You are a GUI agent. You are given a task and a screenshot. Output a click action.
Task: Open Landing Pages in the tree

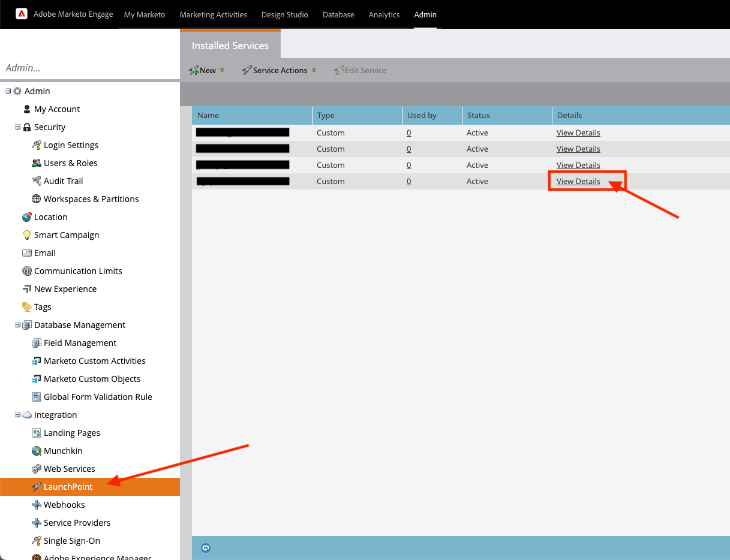tap(72, 433)
